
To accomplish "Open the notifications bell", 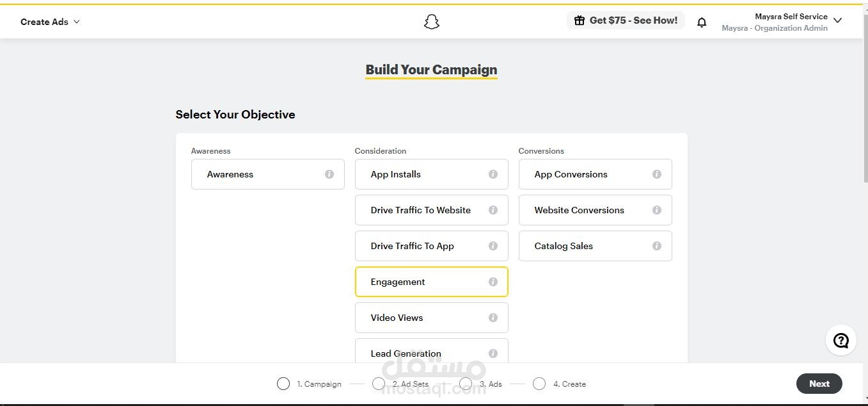I will (x=702, y=22).
